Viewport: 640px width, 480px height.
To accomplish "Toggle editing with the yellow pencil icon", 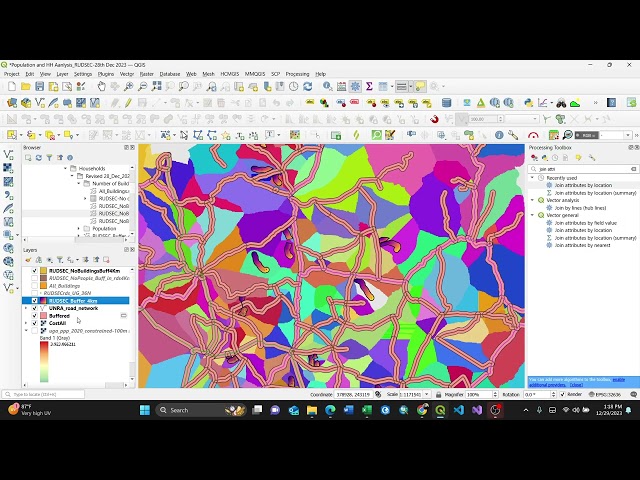I will [128, 103].
